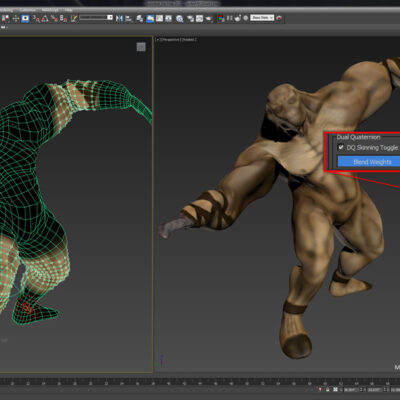Click the highlighted Use Center toolbar icon
This screenshot has height=400, width=400.
pos(25,18)
